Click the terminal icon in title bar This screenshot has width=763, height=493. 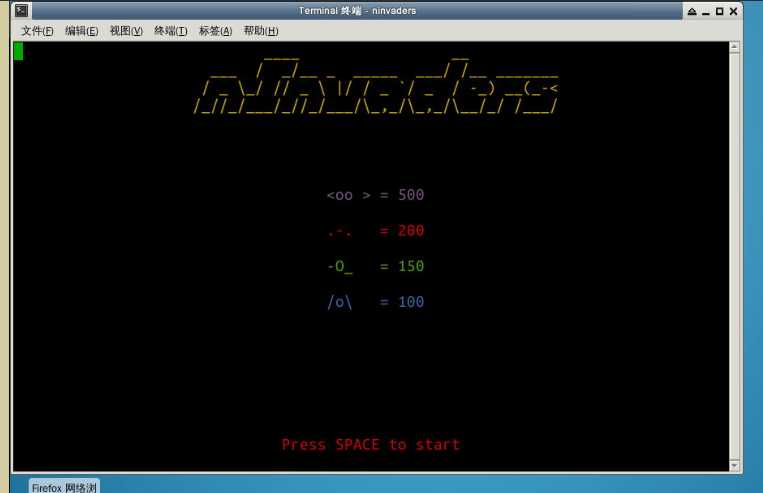click(x=21, y=11)
